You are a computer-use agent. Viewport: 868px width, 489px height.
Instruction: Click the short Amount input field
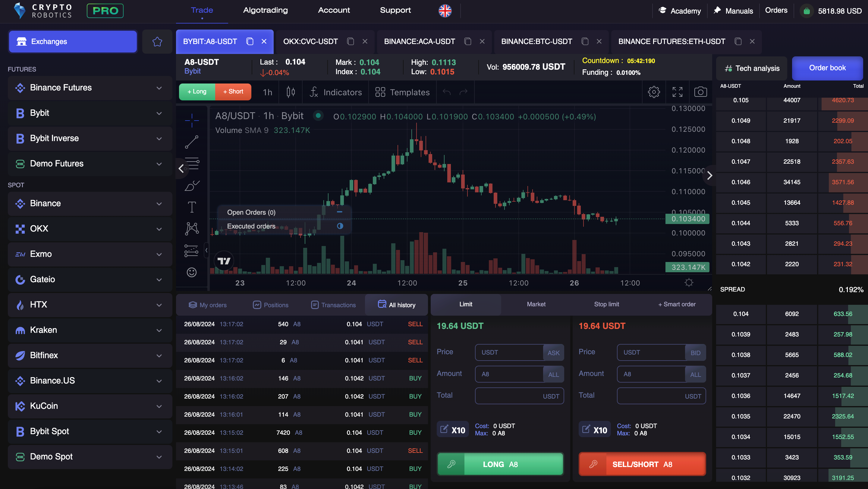point(651,374)
